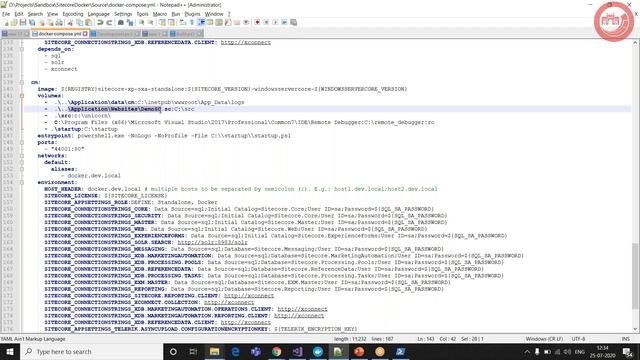Click the Paste toolbar icon
This screenshot has width=640, height=360.
[x=88, y=22]
